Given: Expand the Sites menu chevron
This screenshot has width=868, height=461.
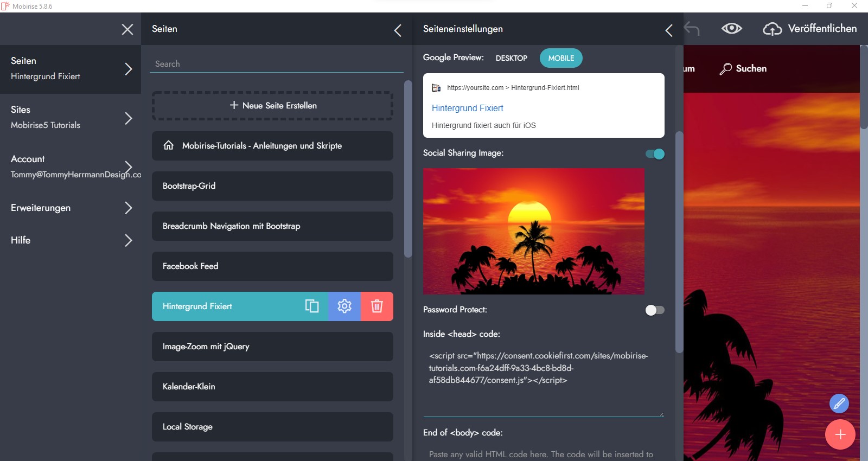Looking at the screenshot, I should (x=129, y=118).
